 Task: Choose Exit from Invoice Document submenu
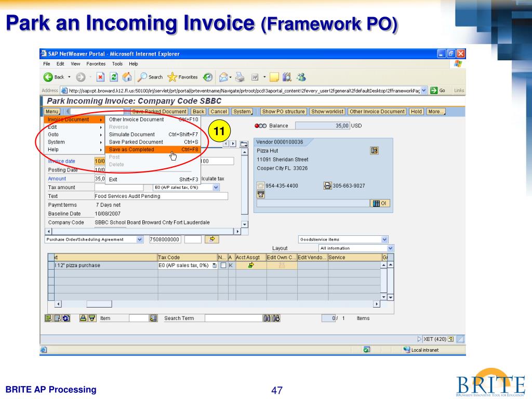(x=153, y=179)
